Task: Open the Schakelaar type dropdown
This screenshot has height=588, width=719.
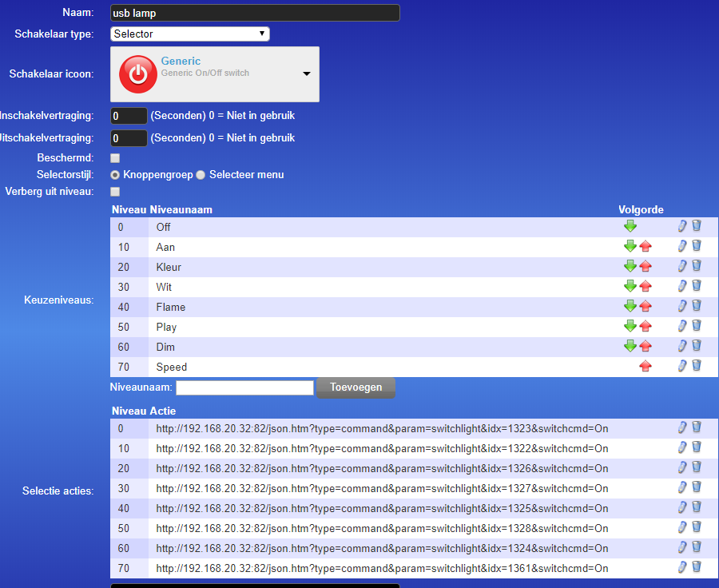Action: point(189,34)
